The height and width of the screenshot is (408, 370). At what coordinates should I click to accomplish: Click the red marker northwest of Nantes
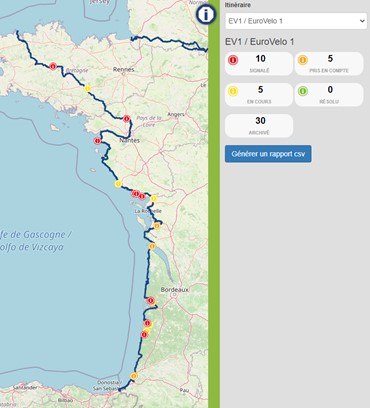(126, 118)
